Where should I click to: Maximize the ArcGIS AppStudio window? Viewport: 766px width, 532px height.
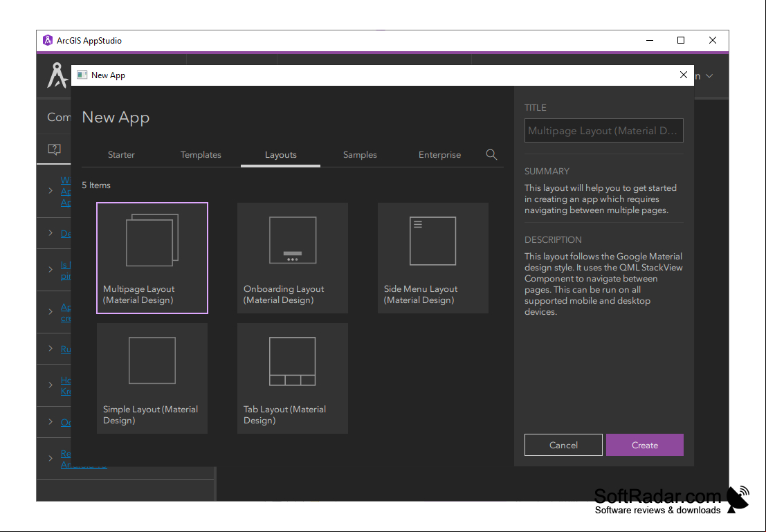(681, 41)
